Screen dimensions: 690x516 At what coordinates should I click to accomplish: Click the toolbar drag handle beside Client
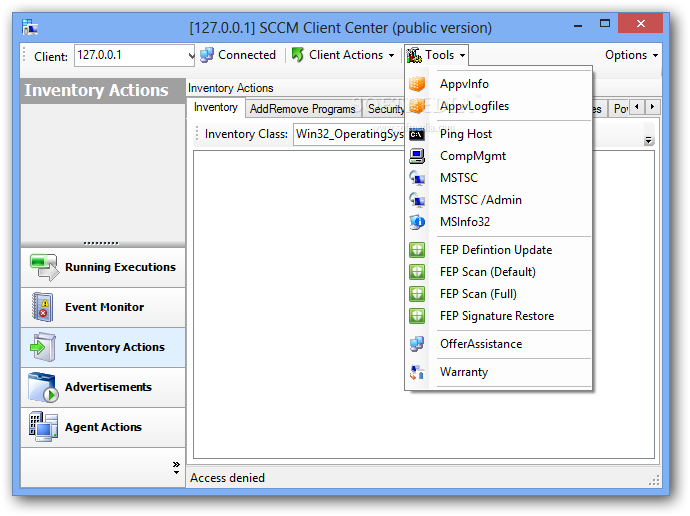point(24,55)
